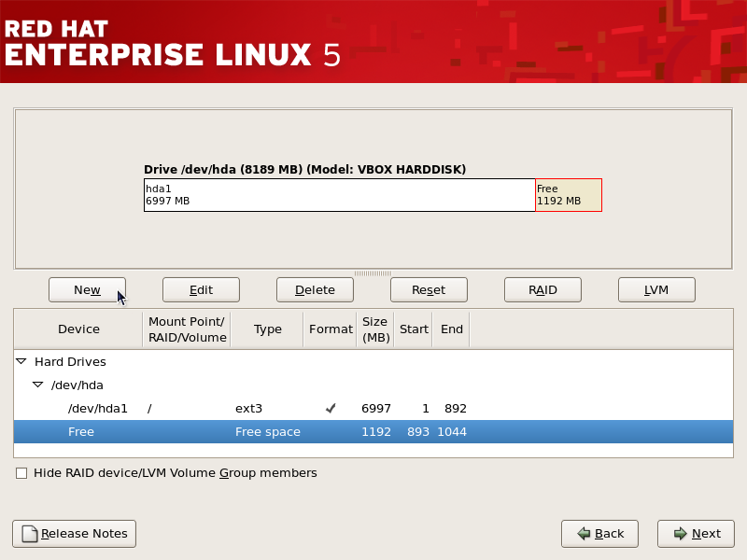Click the 1192 size value in table
This screenshot has height=560, width=747.
click(x=376, y=432)
